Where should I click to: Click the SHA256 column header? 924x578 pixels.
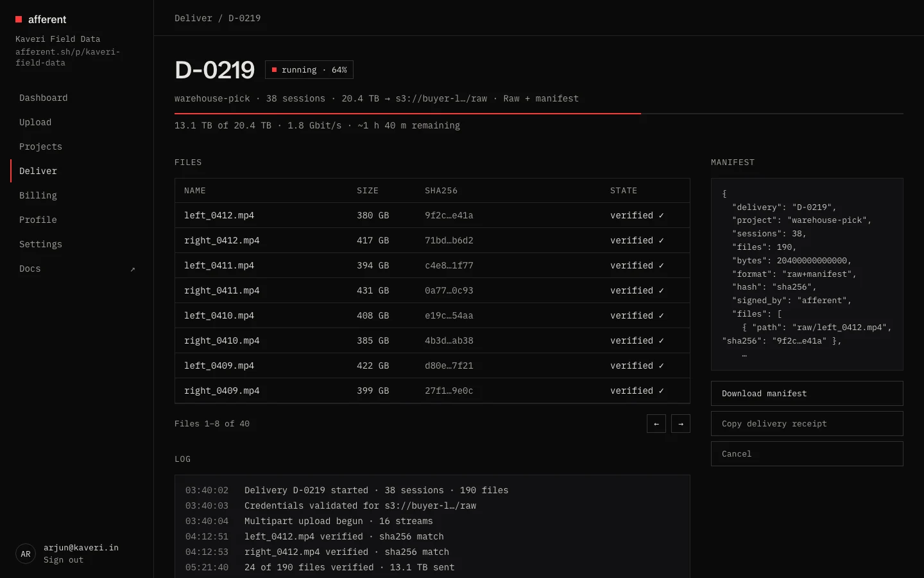pos(441,191)
